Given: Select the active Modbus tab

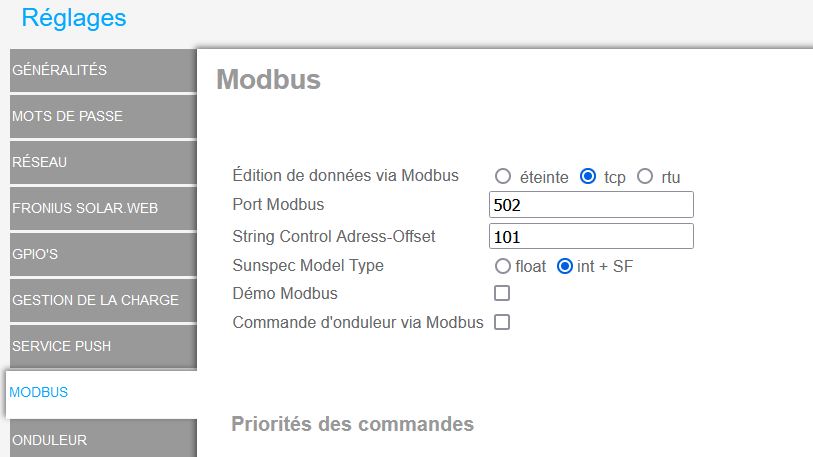Looking at the screenshot, I should pyautogui.click(x=102, y=393).
